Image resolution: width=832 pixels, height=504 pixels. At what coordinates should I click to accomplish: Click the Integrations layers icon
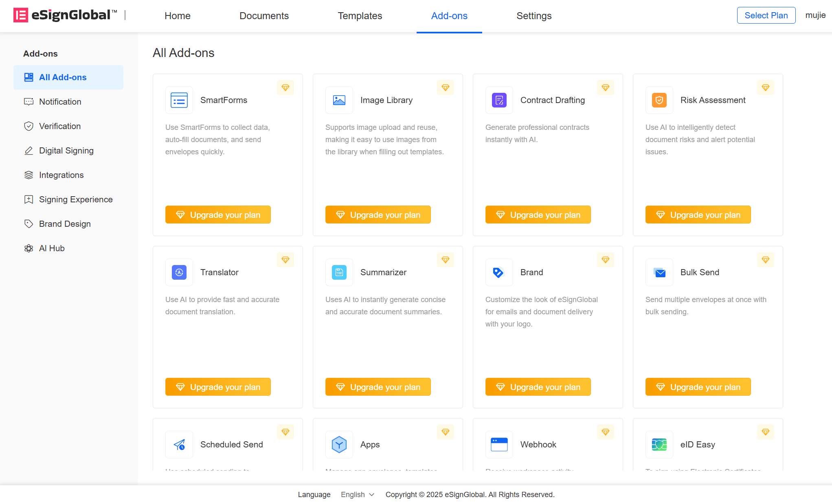[x=29, y=175]
